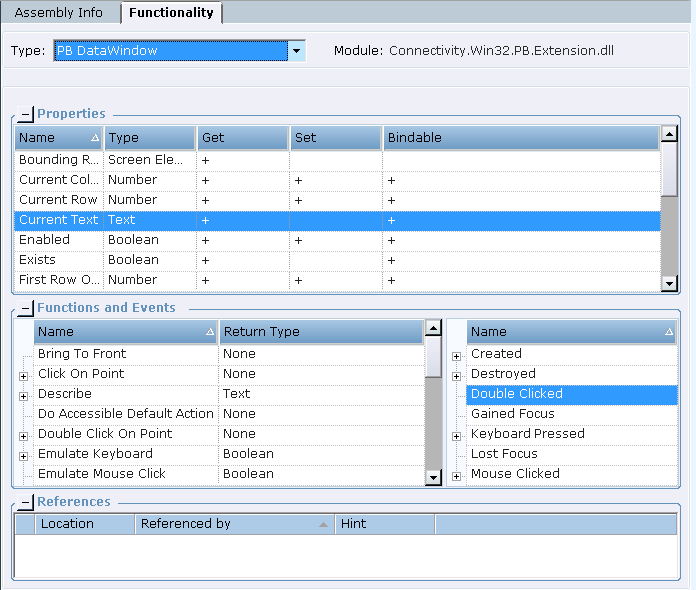Click the properties list scrollbar thumb
Image resolution: width=696 pixels, height=590 pixels.
(x=669, y=169)
